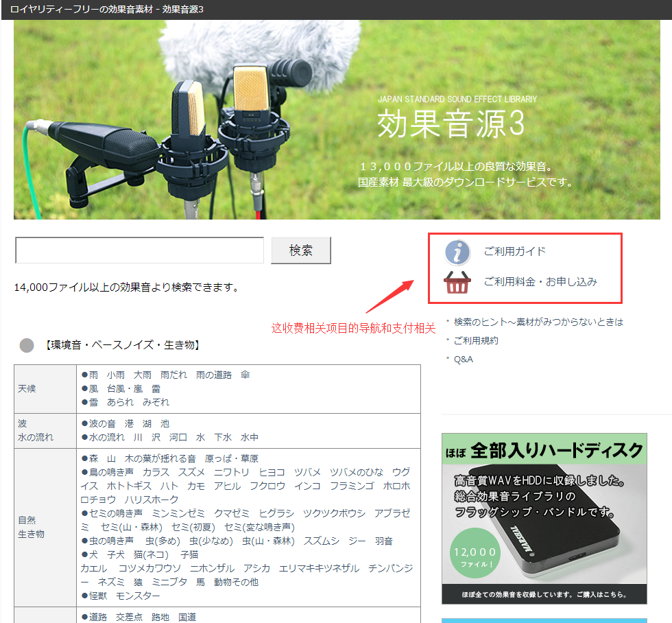Select the 国道 sound category
The height and width of the screenshot is (623, 672).
tap(187, 618)
